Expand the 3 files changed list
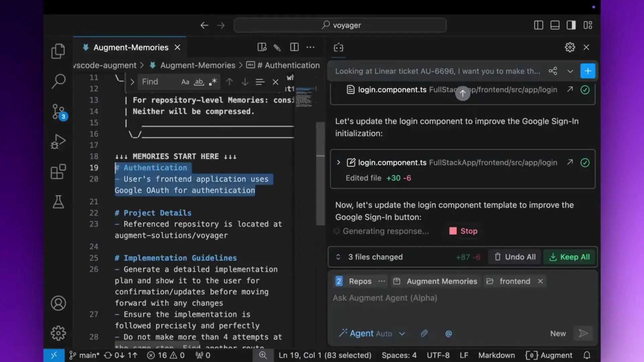This screenshot has height=362, width=644. click(338, 257)
